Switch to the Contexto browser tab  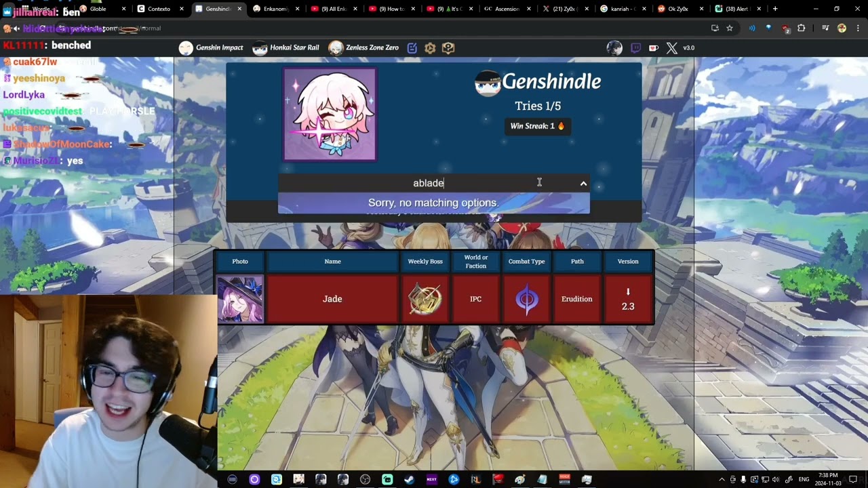coord(159,9)
